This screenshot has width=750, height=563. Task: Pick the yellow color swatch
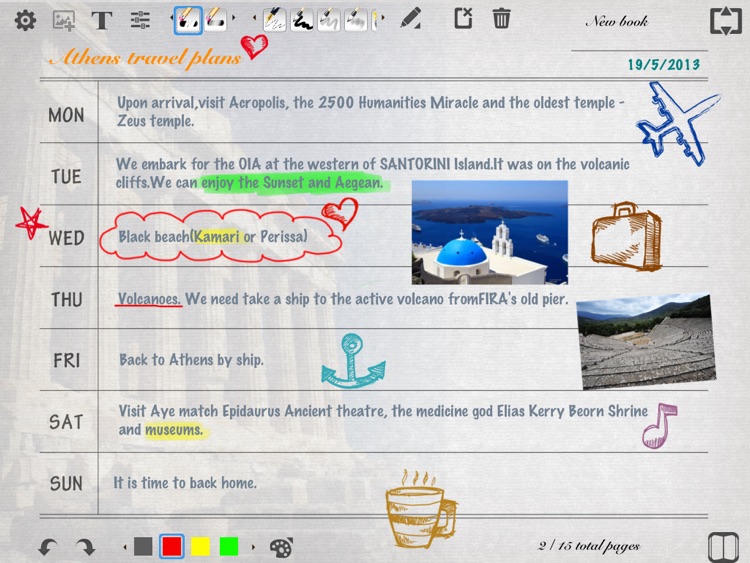click(200, 546)
